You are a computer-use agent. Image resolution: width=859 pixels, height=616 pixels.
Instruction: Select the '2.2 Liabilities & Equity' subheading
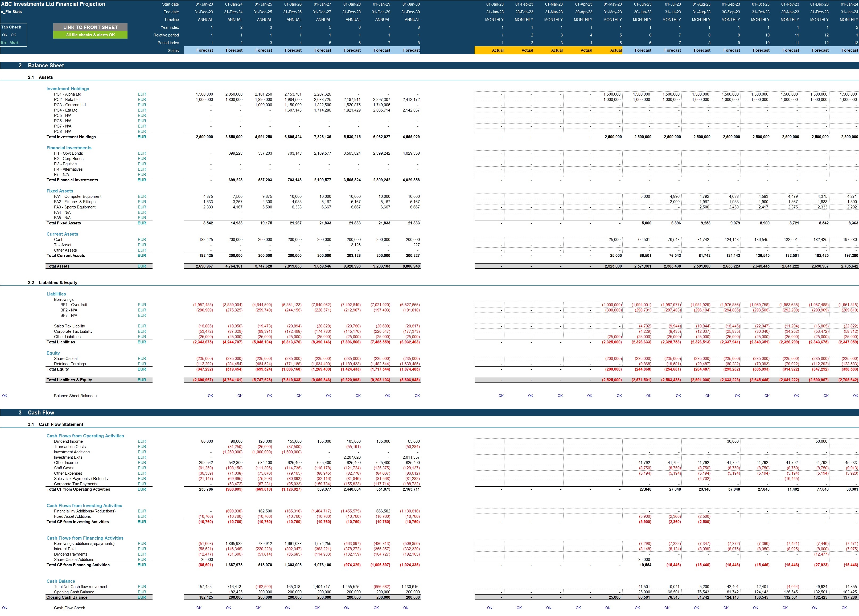click(53, 283)
